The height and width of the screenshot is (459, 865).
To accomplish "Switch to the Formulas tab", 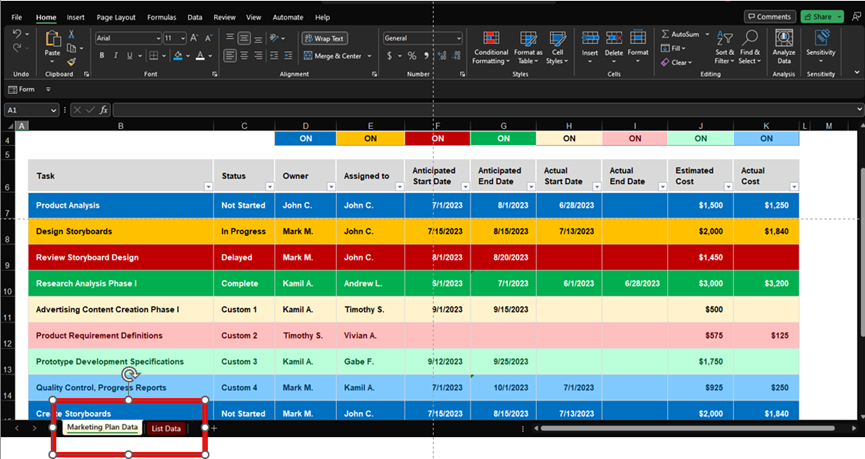I will pyautogui.click(x=162, y=17).
